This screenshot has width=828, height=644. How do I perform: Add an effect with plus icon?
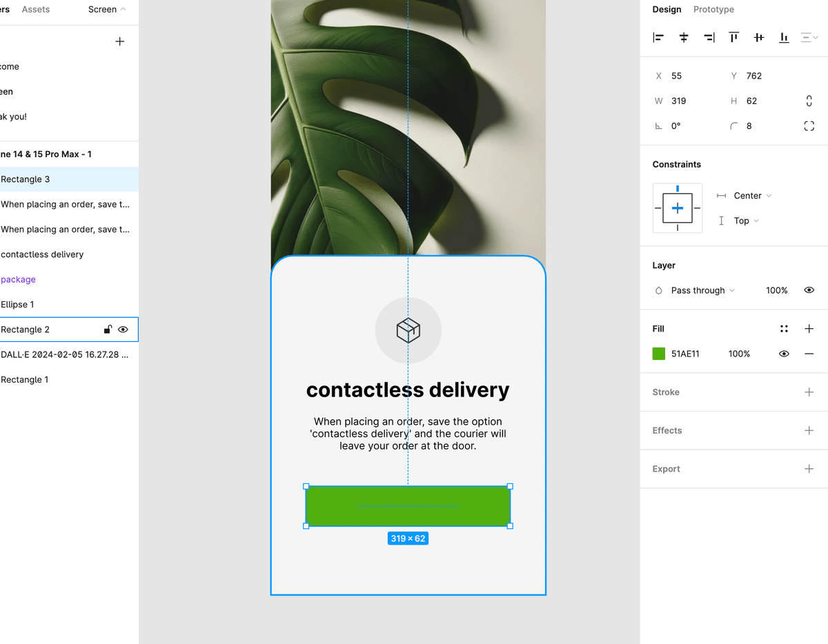coord(809,430)
